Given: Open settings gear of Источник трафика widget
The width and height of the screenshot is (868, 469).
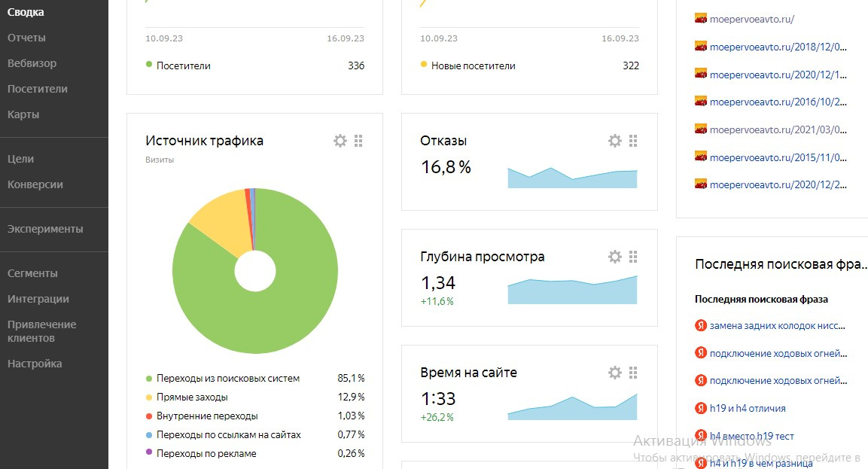Looking at the screenshot, I should click(340, 141).
